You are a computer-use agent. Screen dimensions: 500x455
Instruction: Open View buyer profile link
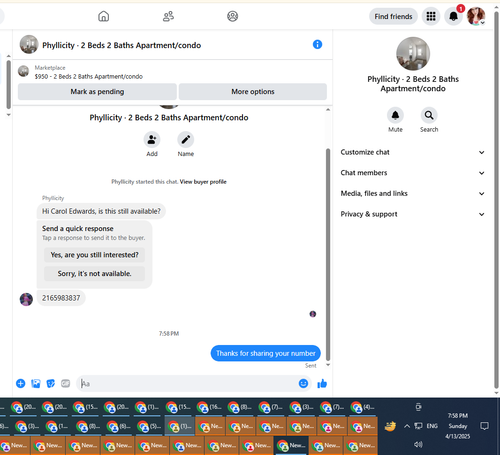point(203,182)
